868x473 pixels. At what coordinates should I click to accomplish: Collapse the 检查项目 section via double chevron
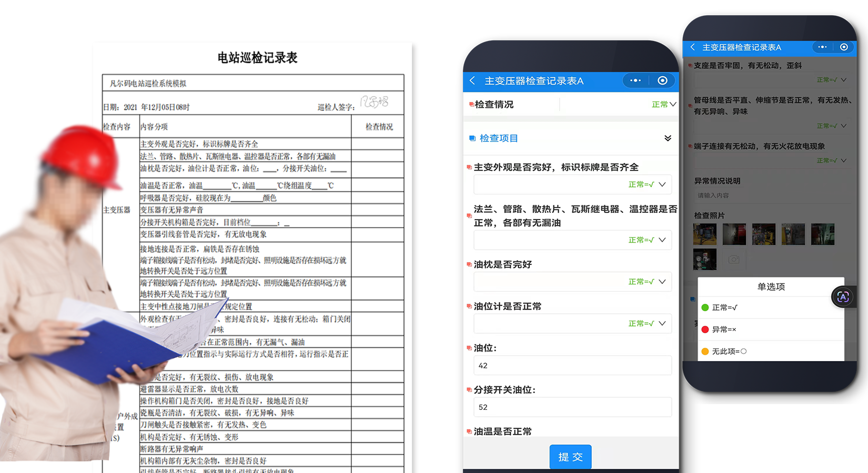coord(668,138)
